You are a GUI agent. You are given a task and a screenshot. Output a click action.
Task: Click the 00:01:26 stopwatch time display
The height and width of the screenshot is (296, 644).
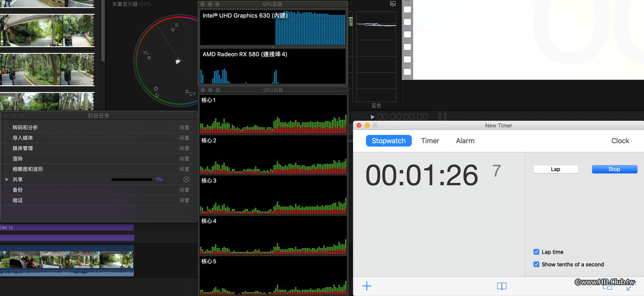pos(422,175)
